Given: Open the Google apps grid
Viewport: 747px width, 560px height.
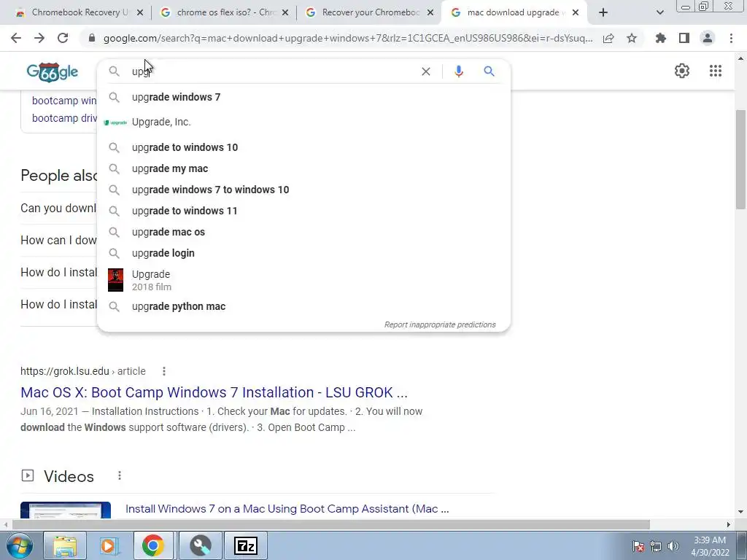Looking at the screenshot, I should pos(716,71).
